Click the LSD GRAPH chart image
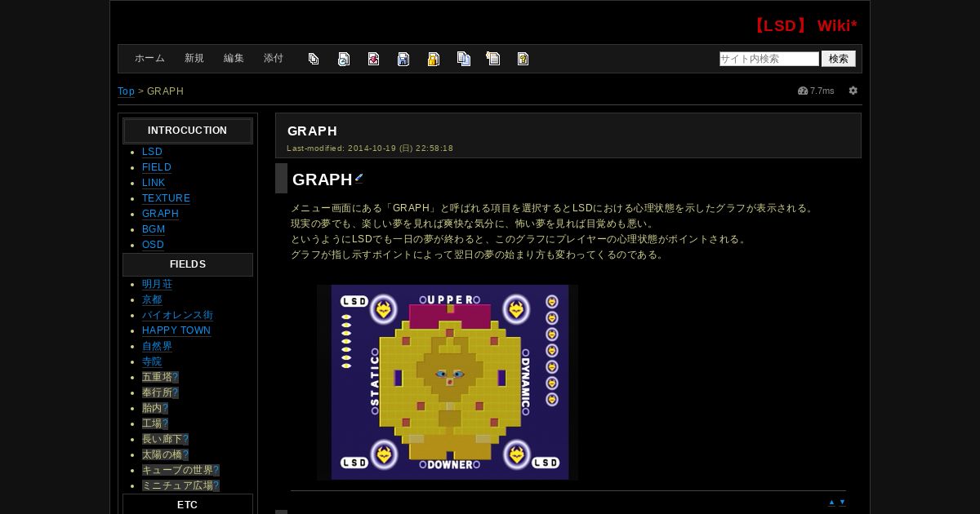 (x=448, y=382)
